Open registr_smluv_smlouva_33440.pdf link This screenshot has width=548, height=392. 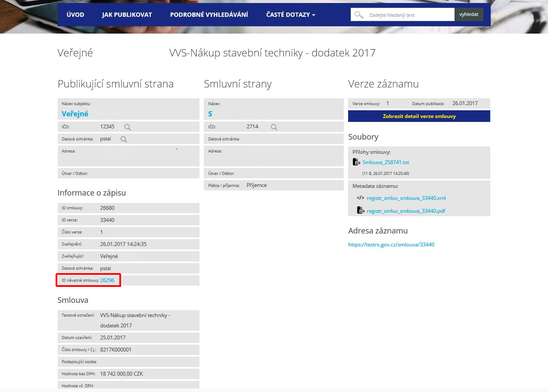click(406, 211)
